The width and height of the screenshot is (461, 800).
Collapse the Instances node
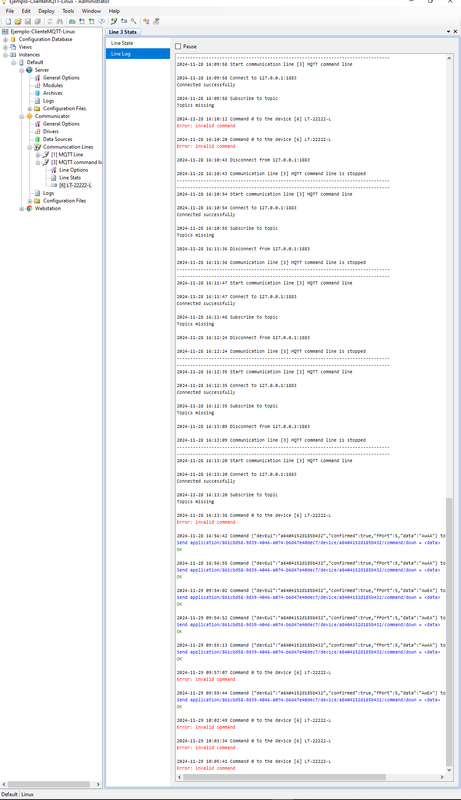pyautogui.click(x=6, y=55)
